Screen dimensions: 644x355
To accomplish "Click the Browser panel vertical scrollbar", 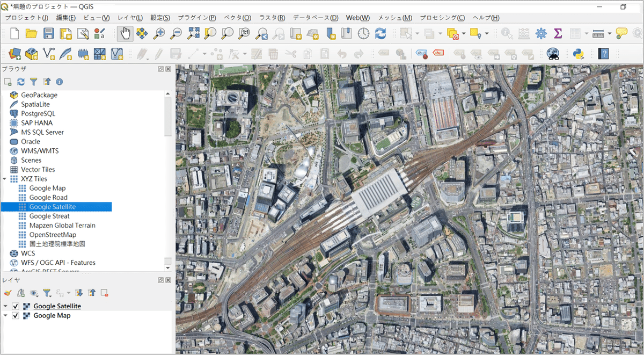I will pyautogui.click(x=168, y=117).
